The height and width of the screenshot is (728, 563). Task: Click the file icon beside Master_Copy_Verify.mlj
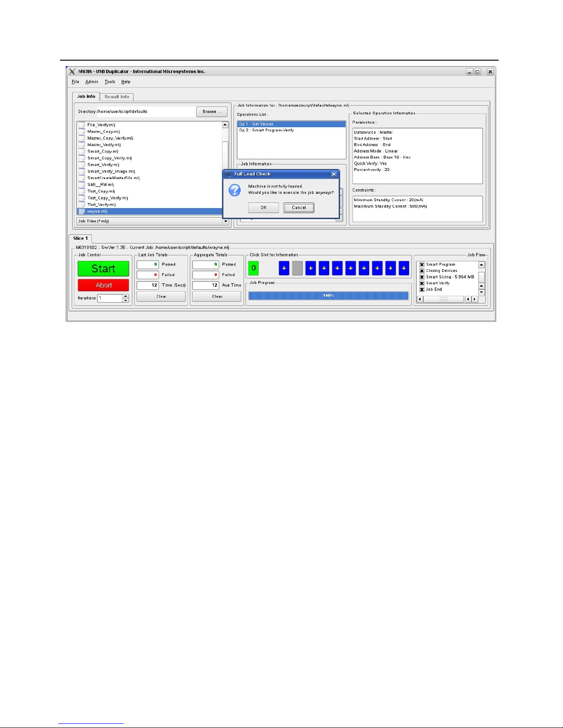[82, 138]
